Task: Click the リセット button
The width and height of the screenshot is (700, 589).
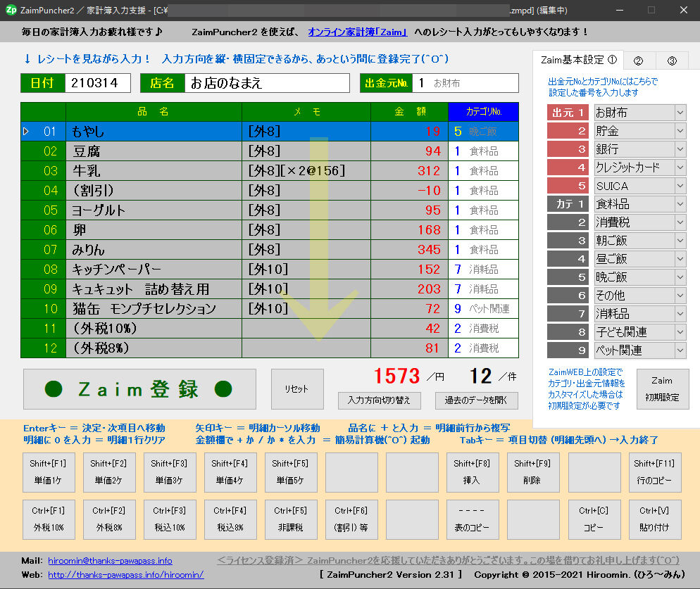Action: click(297, 389)
